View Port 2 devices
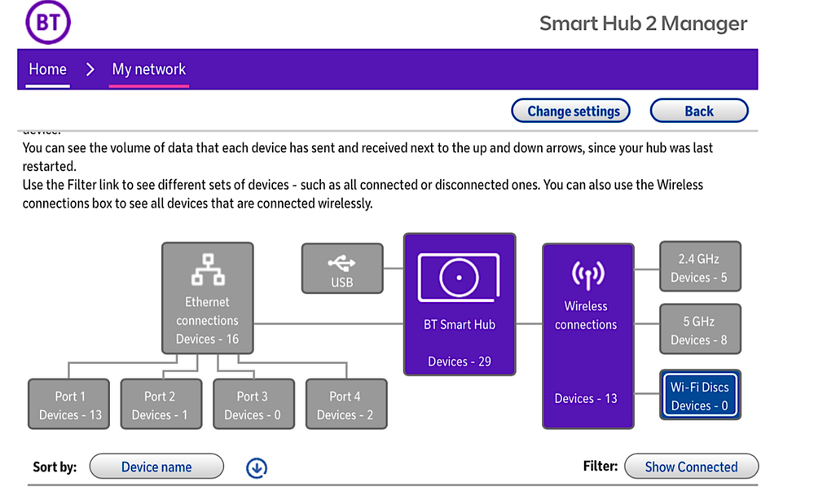 (160, 405)
